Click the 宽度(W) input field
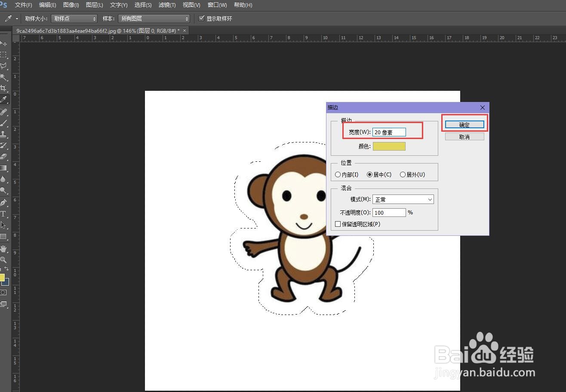 389,132
